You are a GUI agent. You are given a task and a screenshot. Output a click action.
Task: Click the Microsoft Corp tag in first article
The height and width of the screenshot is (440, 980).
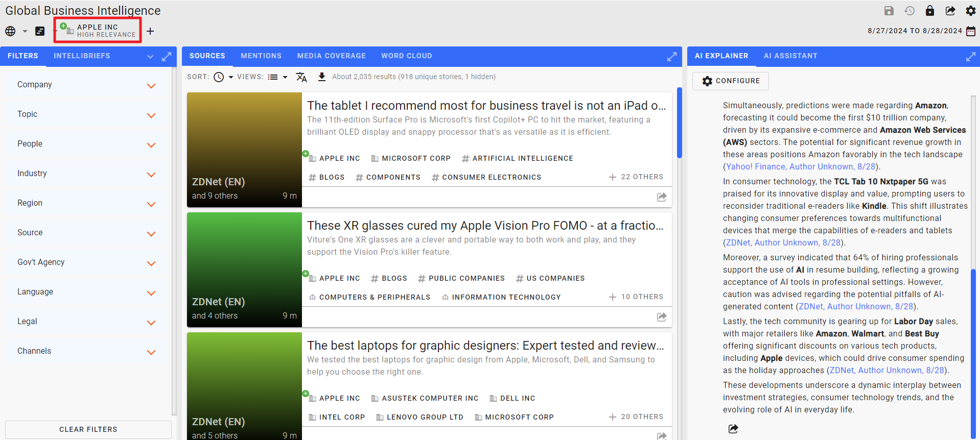pos(411,158)
